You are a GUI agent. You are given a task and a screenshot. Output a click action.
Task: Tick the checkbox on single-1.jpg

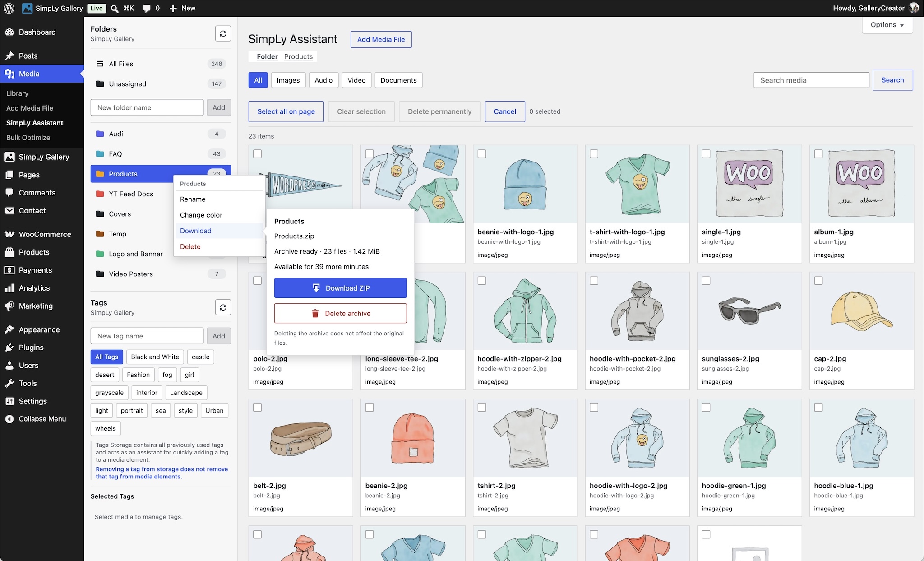pos(706,154)
